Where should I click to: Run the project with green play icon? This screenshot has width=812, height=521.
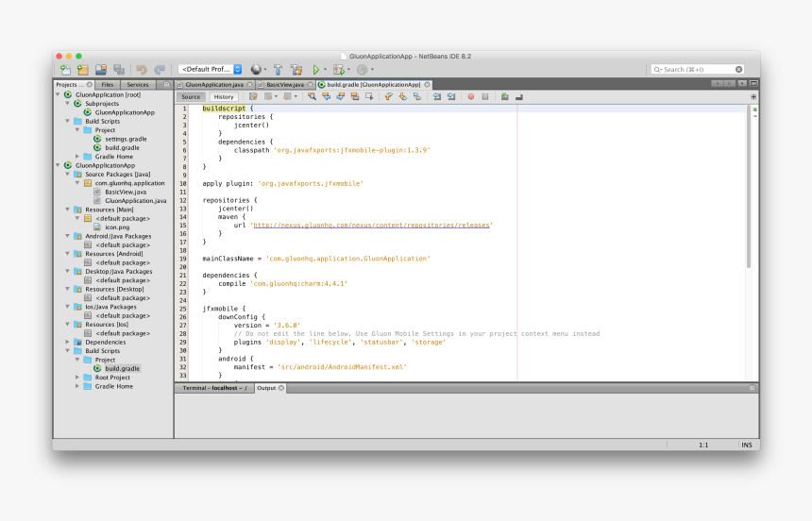[316, 70]
